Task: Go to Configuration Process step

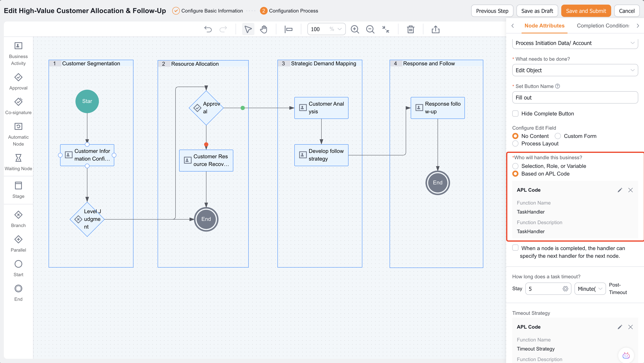Action: (x=289, y=11)
